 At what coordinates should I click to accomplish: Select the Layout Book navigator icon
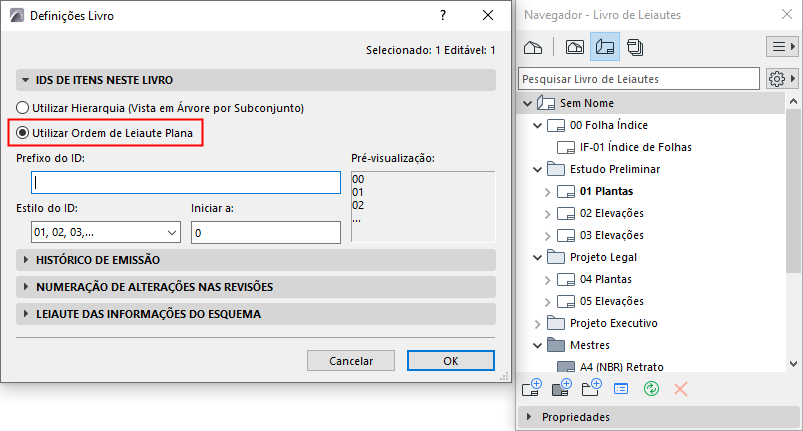click(x=605, y=48)
